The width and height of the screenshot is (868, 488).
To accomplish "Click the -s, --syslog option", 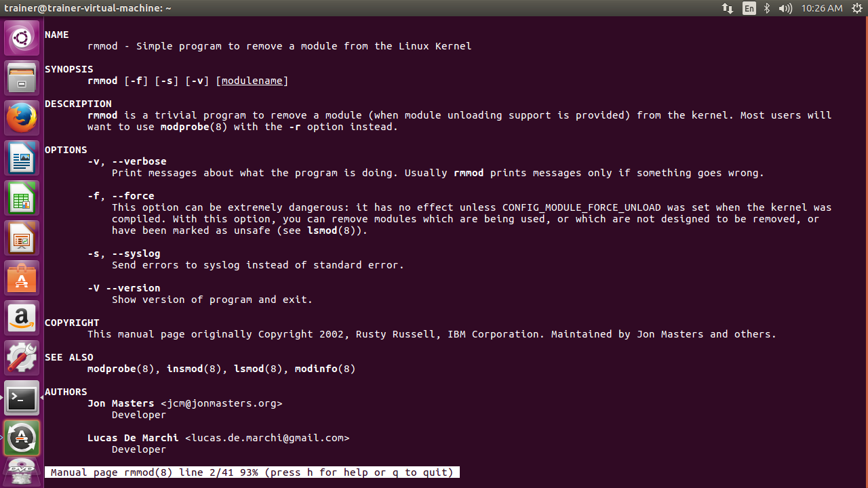I will (x=124, y=253).
